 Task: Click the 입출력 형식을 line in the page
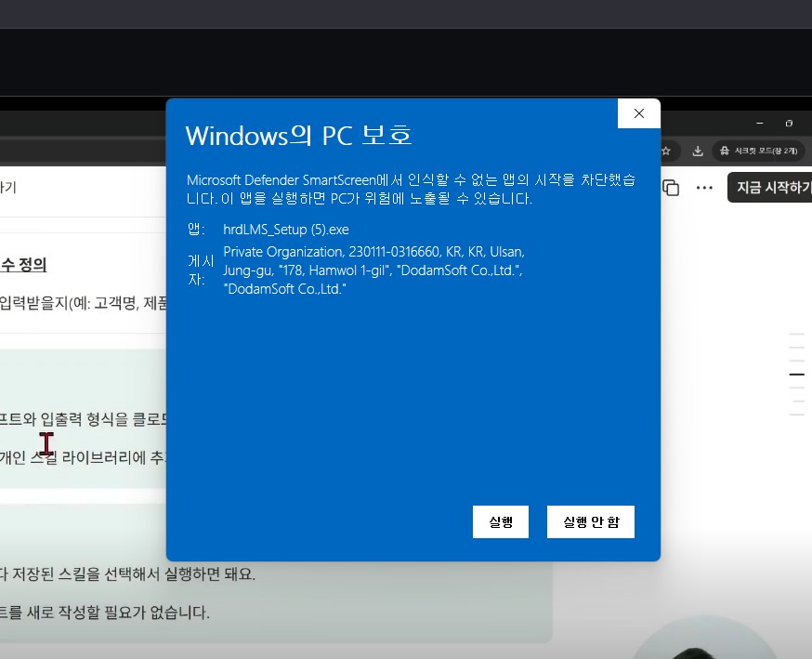[85, 418]
